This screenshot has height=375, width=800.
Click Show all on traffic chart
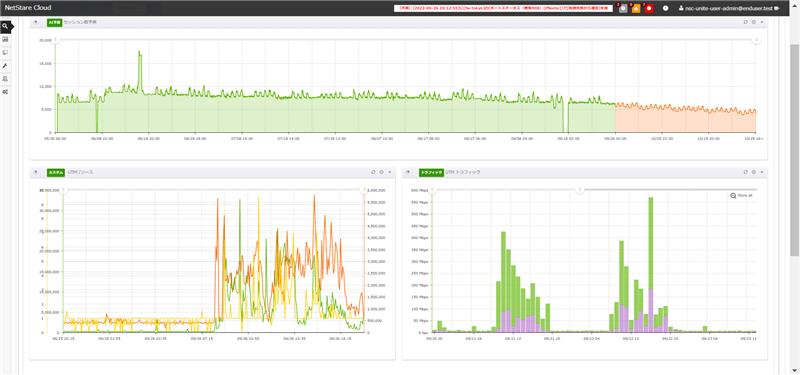point(741,195)
